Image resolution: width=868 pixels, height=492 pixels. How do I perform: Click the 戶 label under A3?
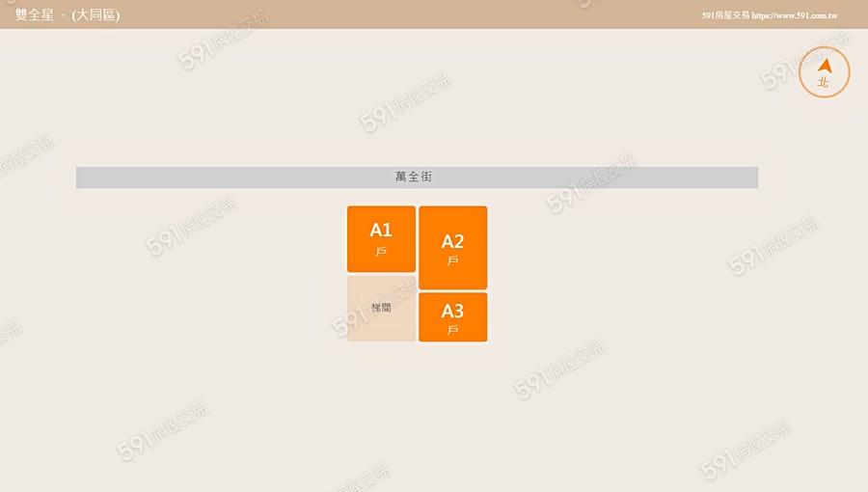tap(453, 330)
